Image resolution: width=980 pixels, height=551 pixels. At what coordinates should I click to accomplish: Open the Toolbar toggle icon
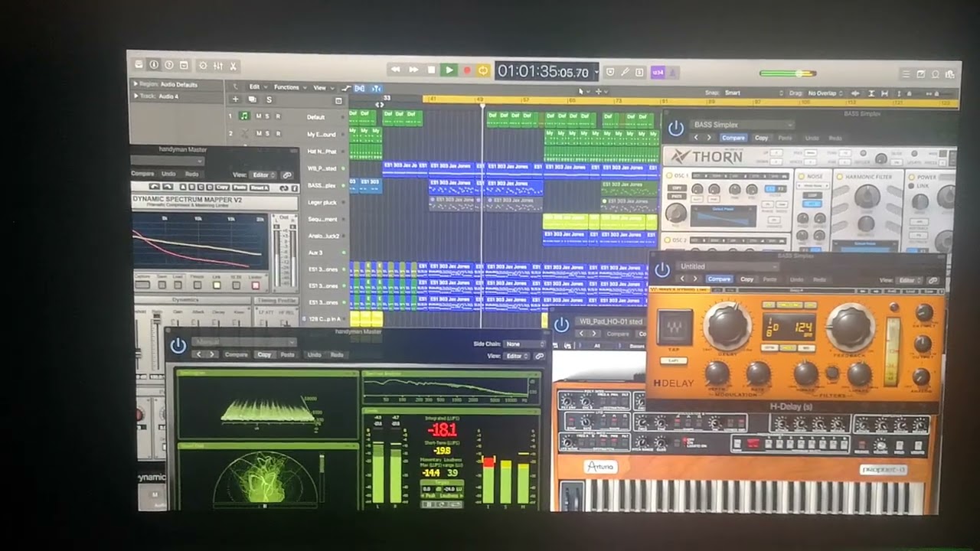click(x=185, y=66)
